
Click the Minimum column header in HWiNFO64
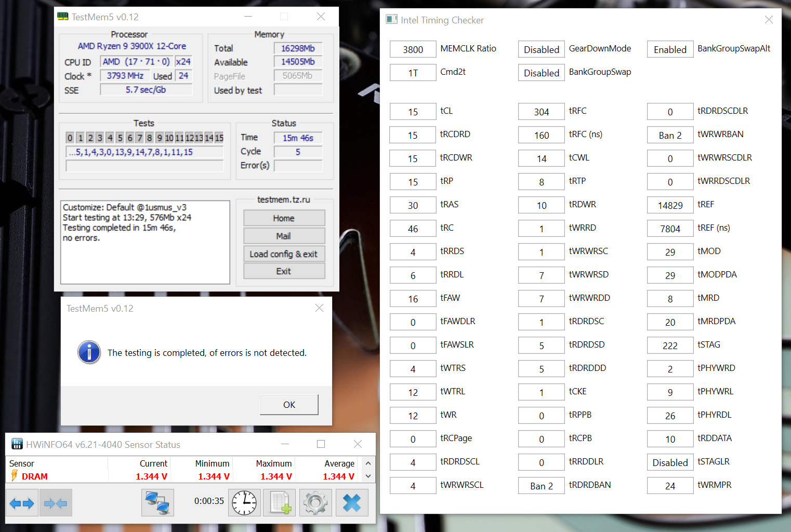212,463
